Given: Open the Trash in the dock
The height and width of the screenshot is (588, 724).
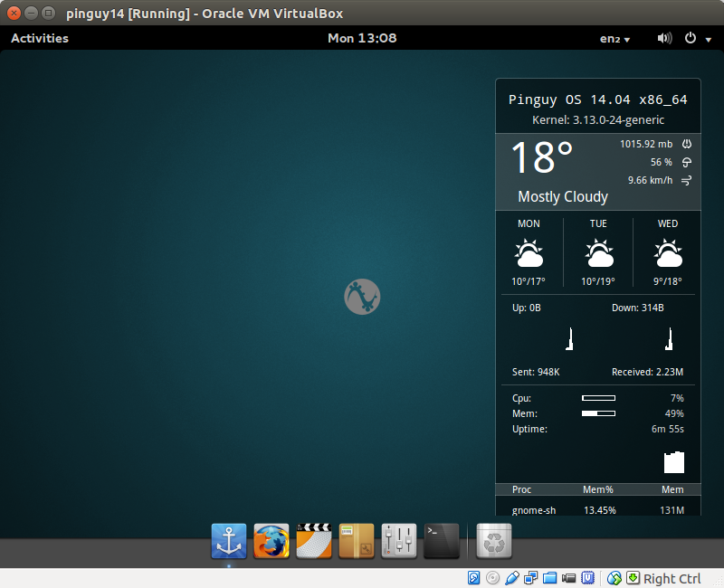Looking at the screenshot, I should coord(494,541).
